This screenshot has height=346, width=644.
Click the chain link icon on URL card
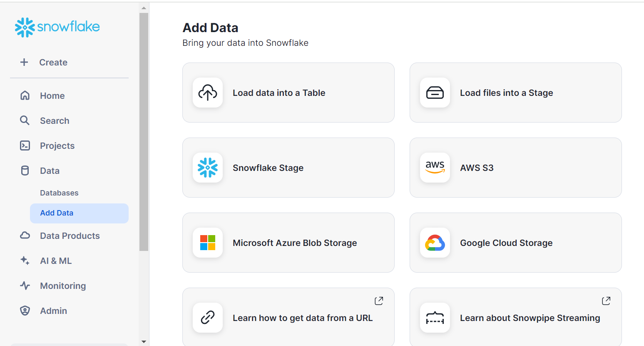point(208,318)
